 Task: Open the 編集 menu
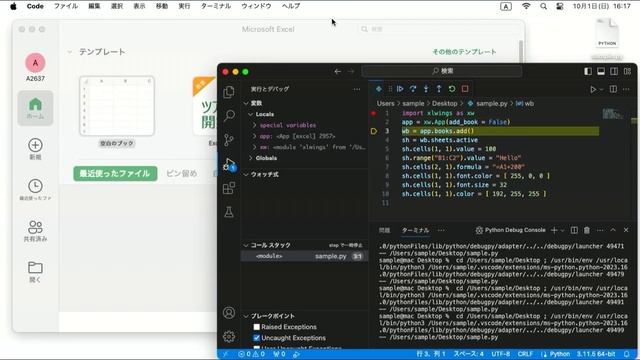[94, 6]
